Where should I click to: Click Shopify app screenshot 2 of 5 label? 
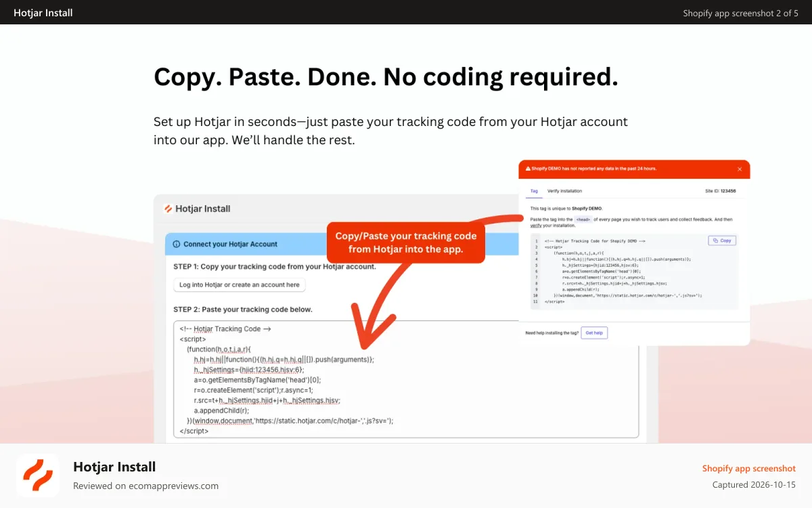point(741,13)
